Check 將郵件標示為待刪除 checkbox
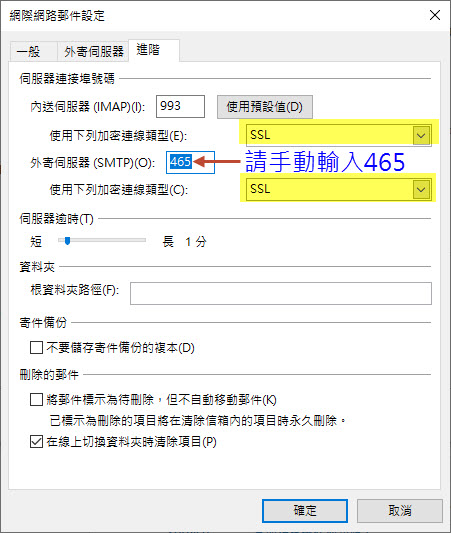451x533 pixels. click(x=36, y=400)
